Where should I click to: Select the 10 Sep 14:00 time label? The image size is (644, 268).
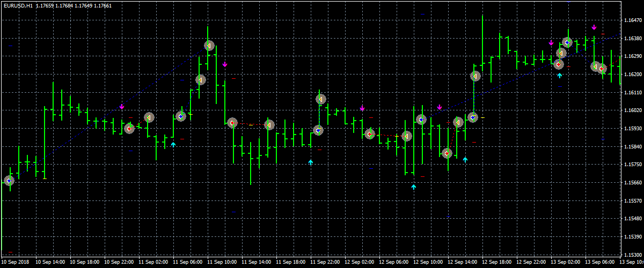[x=50, y=263]
